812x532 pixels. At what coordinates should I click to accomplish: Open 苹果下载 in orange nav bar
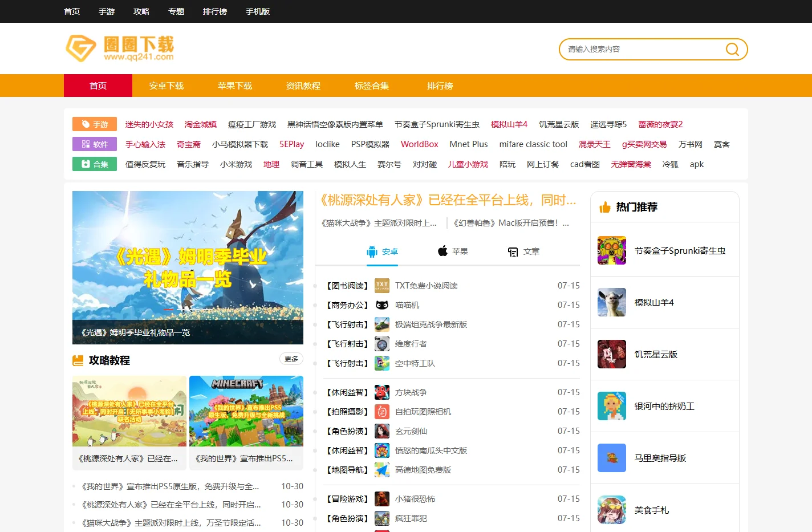[x=235, y=86]
